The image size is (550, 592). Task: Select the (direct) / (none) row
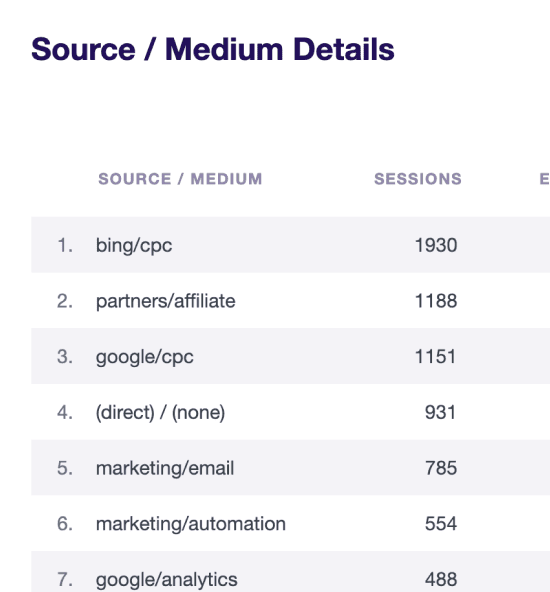(x=290, y=412)
